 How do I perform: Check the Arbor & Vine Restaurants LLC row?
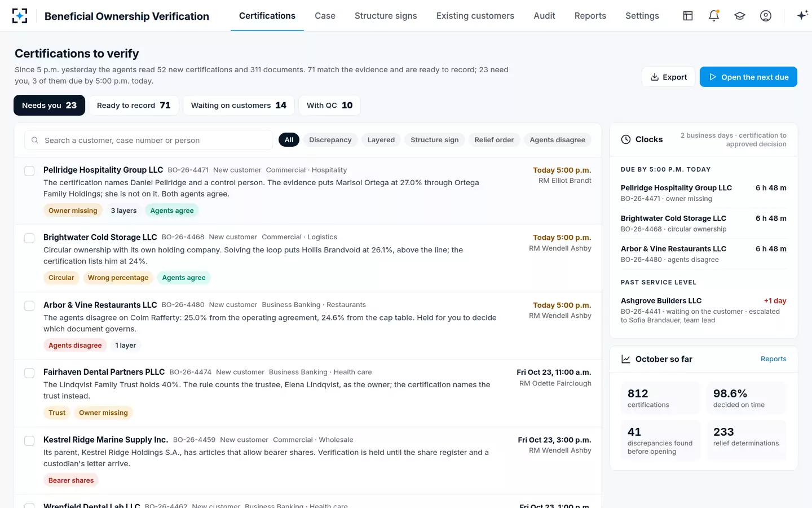pyautogui.click(x=29, y=306)
